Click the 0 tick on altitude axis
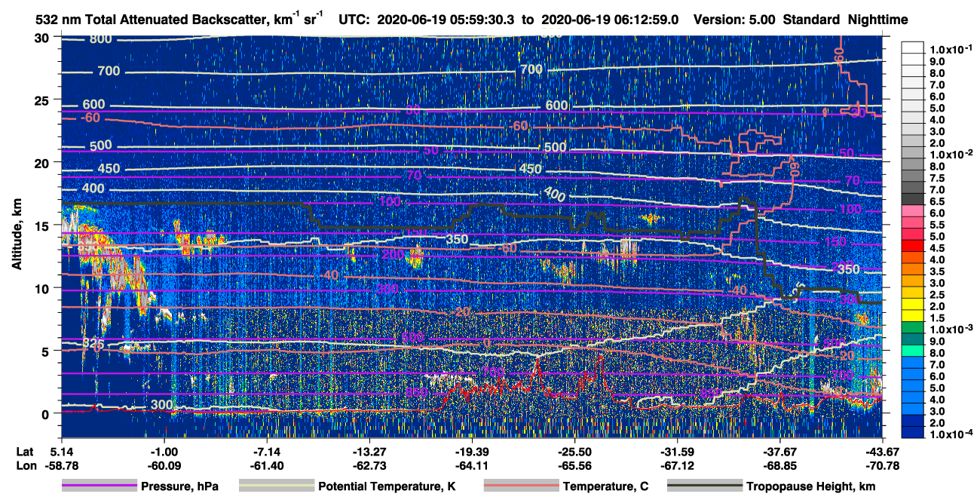Screen dimensions: 980x503 point(47,413)
